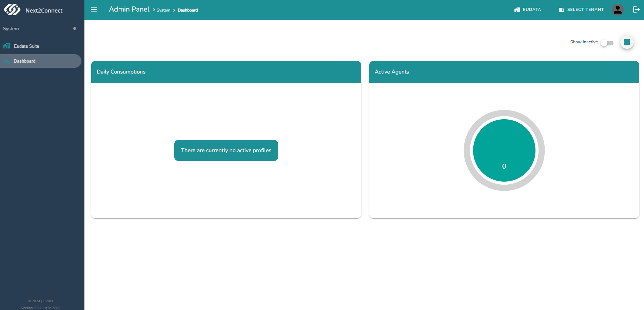Click the SELECT TENANT button

point(581,9)
